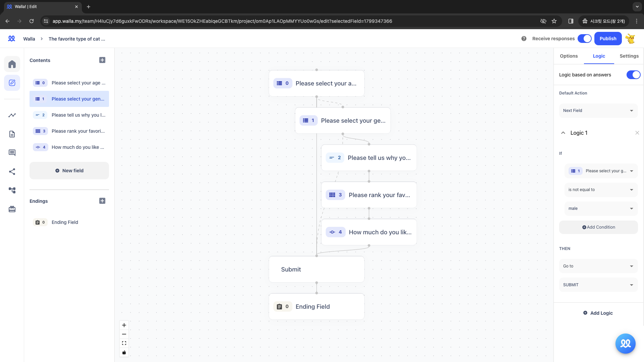The height and width of the screenshot is (362, 644).
Task: Open the responses comment icon
Action: click(x=12, y=153)
